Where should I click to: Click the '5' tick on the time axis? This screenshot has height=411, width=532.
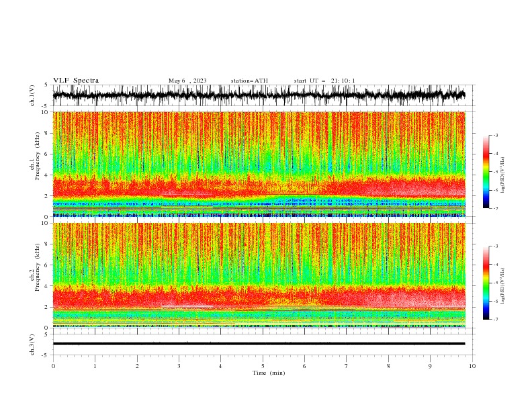coord(263,366)
